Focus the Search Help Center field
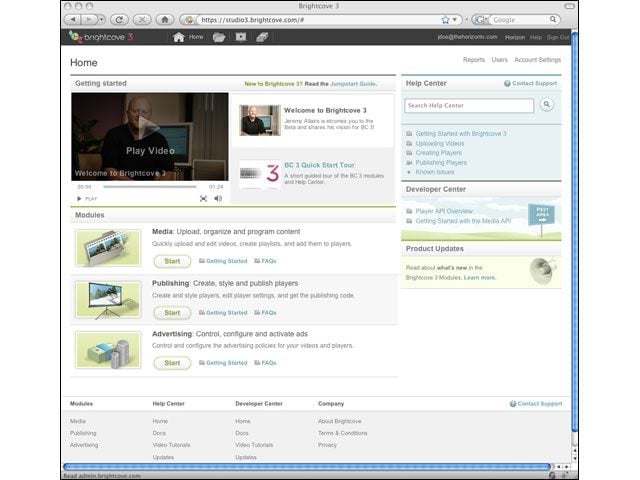640x480 pixels. (x=469, y=106)
